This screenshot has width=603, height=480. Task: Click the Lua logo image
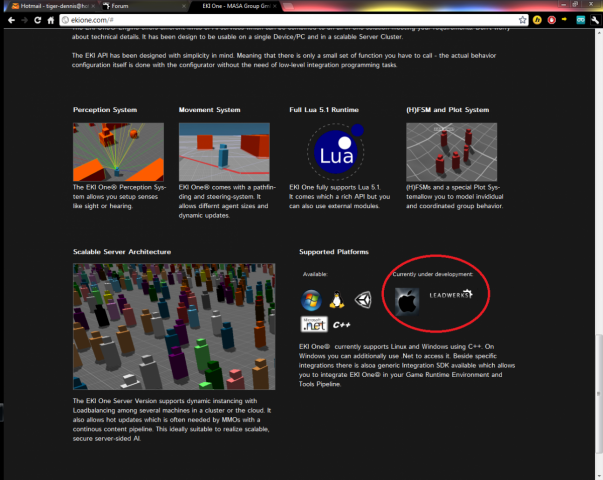(x=334, y=152)
